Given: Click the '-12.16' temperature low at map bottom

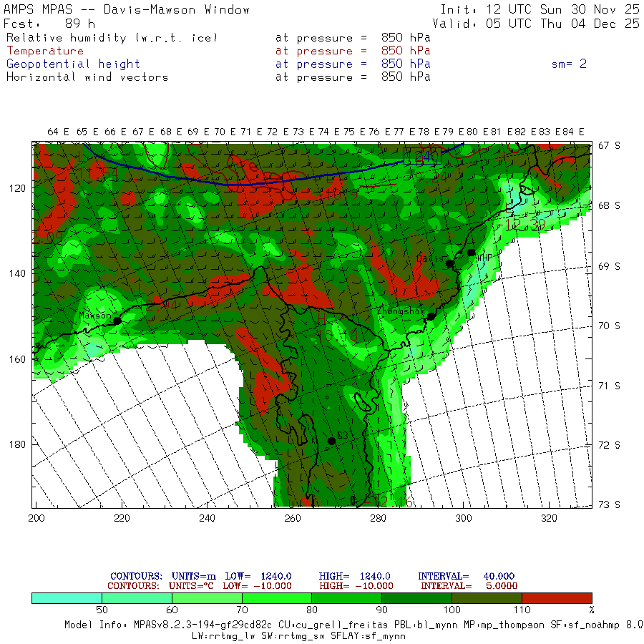Looking at the screenshot, I should point(389,502).
